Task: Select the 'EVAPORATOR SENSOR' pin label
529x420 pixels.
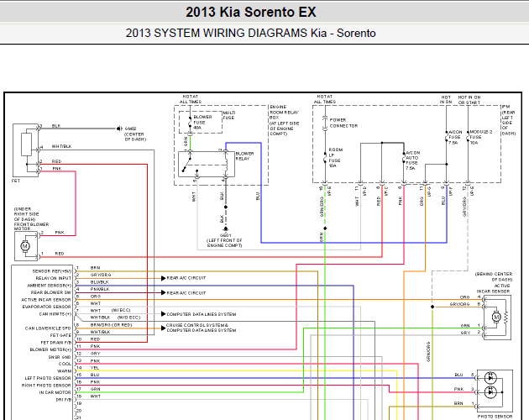Action: [46, 307]
